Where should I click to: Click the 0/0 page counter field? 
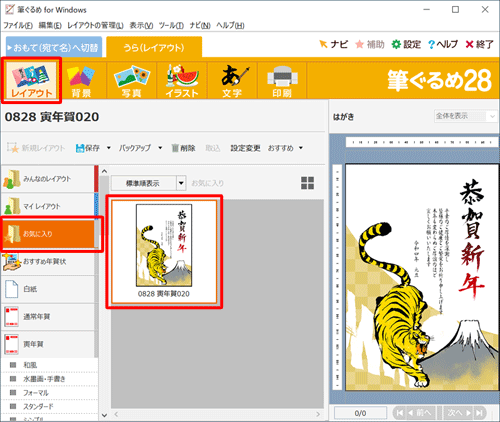tap(360, 413)
